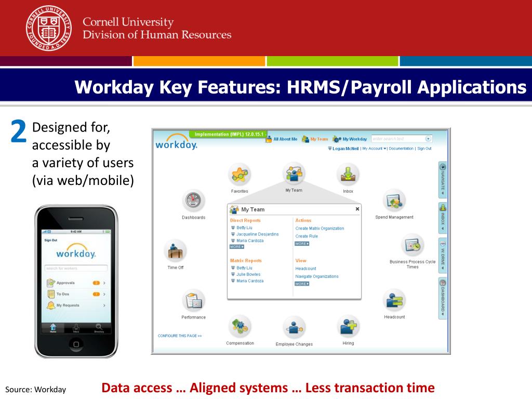Open To Dos chevron on phone
The width and height of the screenshot is (532, 399).
[104, 294]
